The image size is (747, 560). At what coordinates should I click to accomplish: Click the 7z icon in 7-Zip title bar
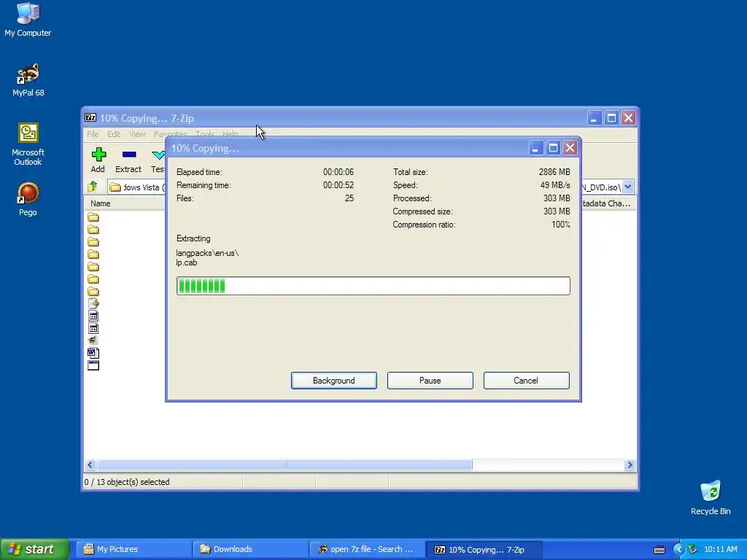90,117
